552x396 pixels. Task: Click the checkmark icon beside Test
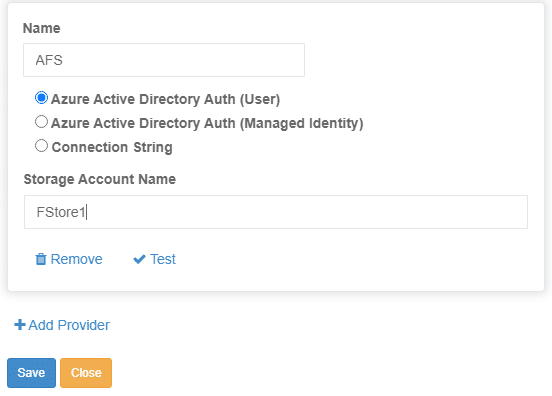click(139, 259)
